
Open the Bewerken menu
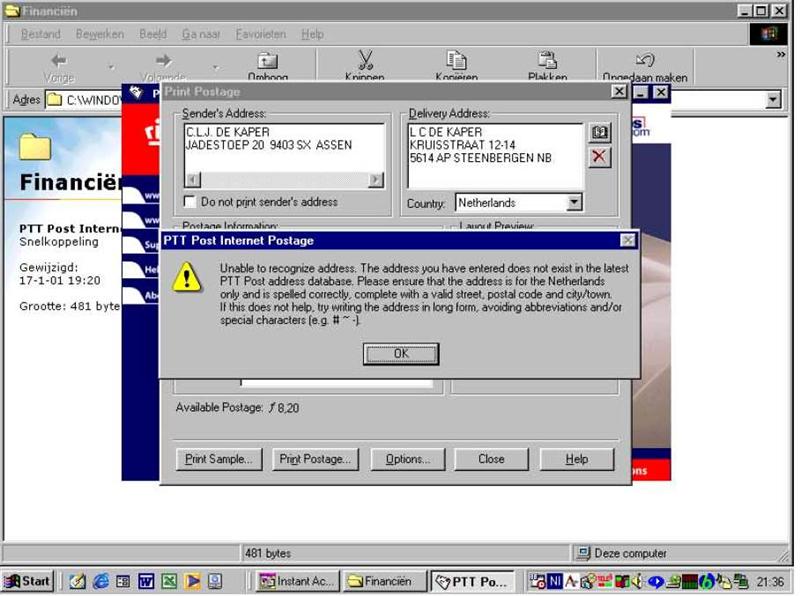click(99, 34)
